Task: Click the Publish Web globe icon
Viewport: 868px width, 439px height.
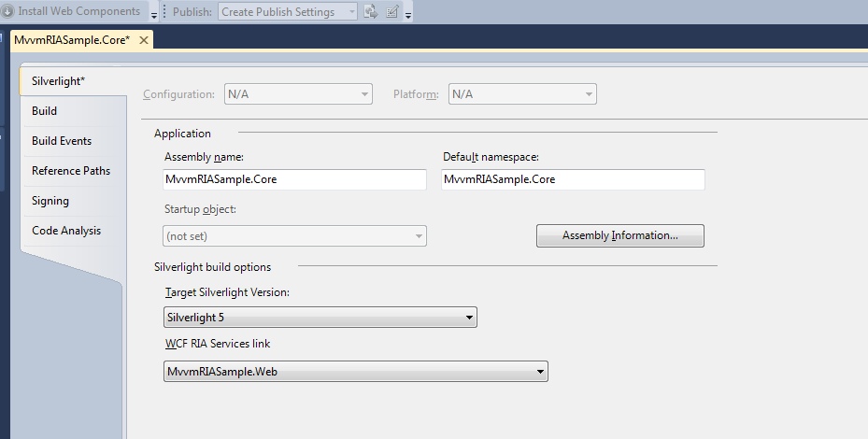Action: pos(371,11)
